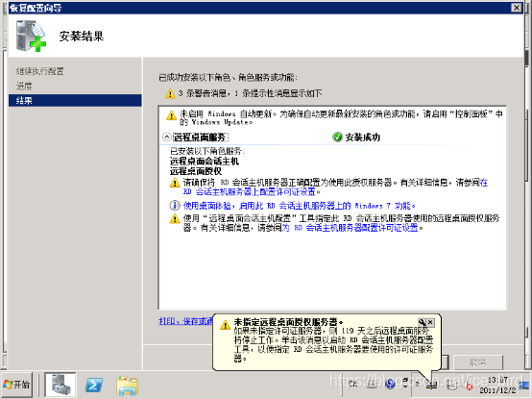Click the balloon title about unspecified licensing server

coord(288,322)
